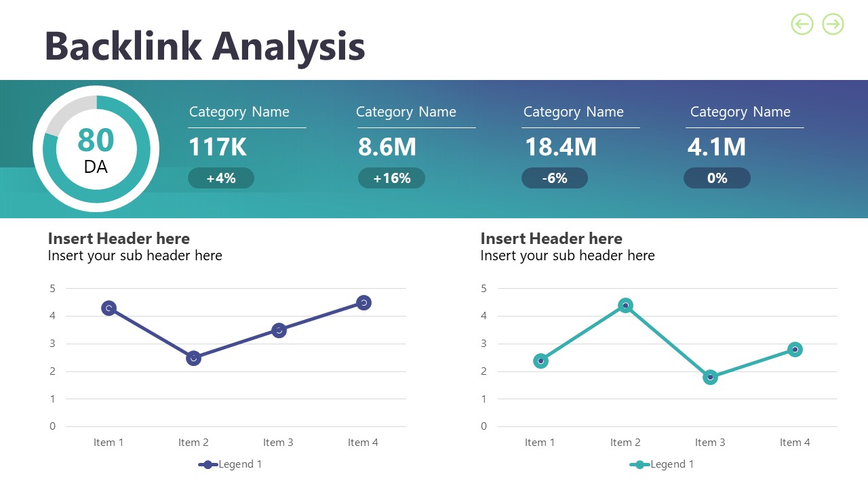Click the green forward arrow icon
Image resolution: width=868 pixels, height=488 pixels.
tap(832, 24)
